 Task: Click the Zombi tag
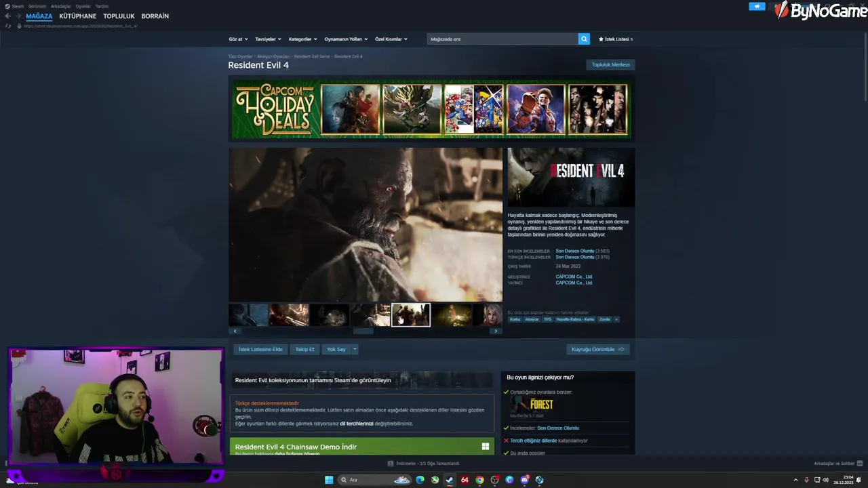pyautogui.click(x=604, y=319)
